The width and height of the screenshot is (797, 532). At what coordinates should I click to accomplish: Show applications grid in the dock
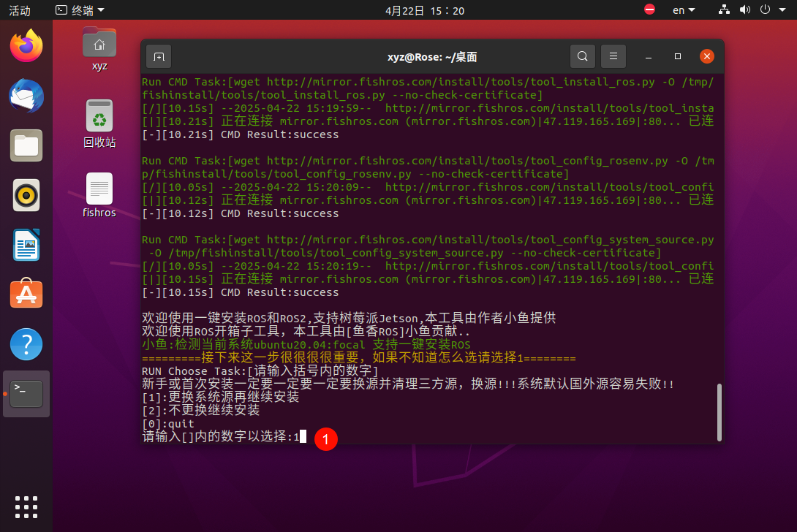pos(26,507)
